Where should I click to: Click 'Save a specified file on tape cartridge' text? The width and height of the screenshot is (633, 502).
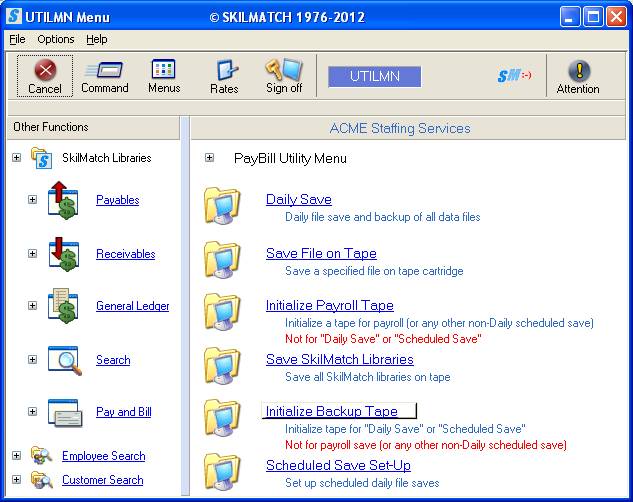click(374, 271)
